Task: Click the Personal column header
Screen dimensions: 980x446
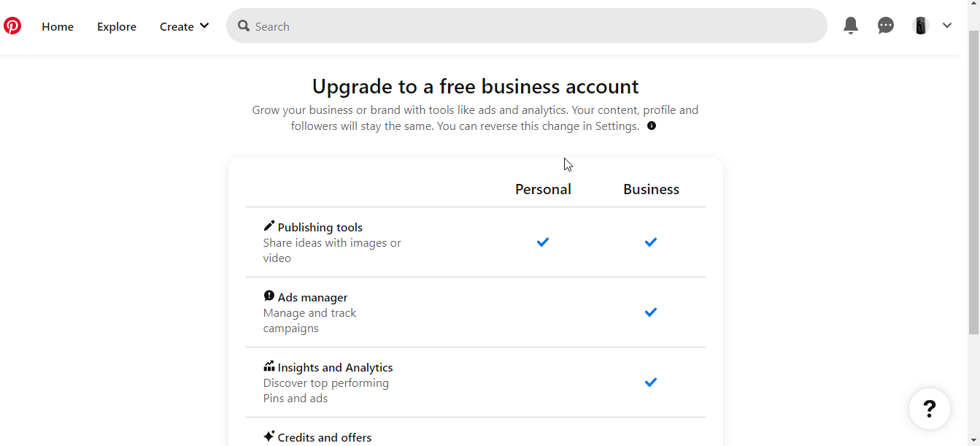Action: pos(543,189)
